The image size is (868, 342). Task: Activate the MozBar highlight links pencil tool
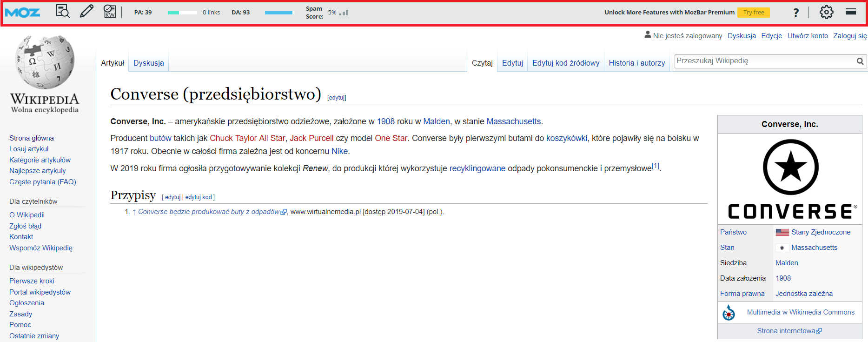click(x=86, y=12)
